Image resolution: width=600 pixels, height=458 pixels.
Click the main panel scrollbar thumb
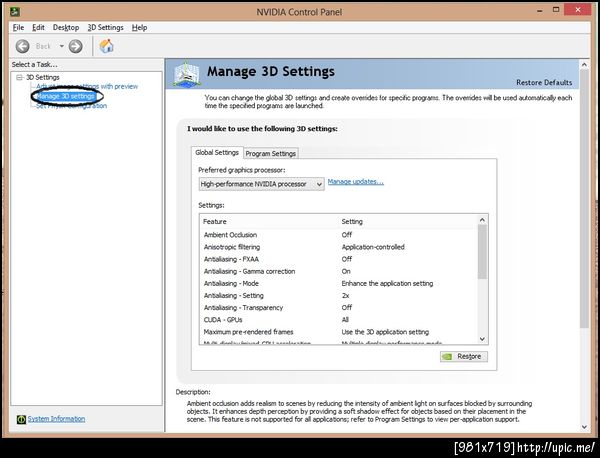click(584, 198)
